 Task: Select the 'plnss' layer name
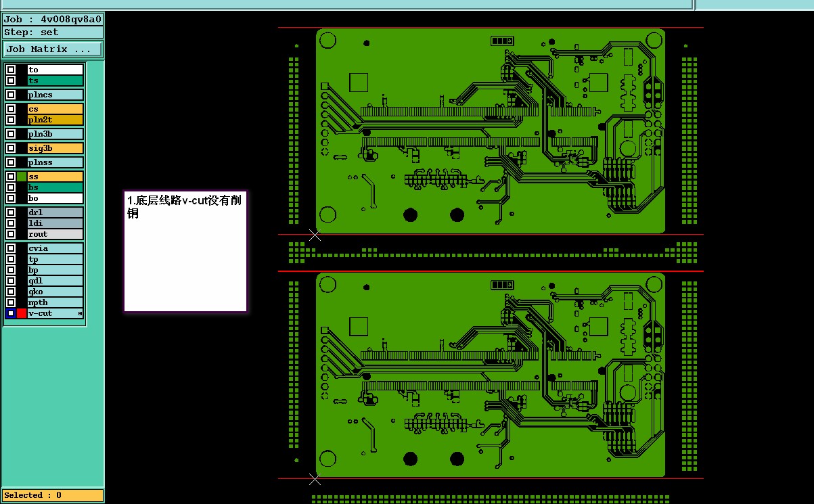[55, 162]
